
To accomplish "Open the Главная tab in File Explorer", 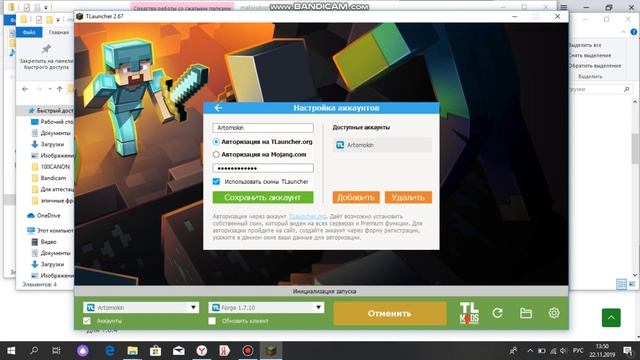I will tap(59, 32).
